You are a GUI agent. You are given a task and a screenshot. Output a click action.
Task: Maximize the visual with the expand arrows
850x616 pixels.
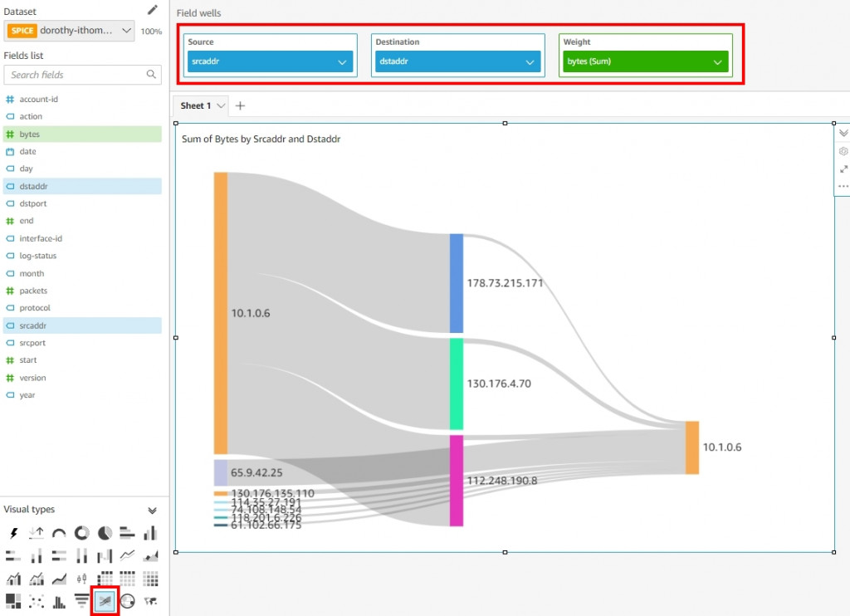843,169
